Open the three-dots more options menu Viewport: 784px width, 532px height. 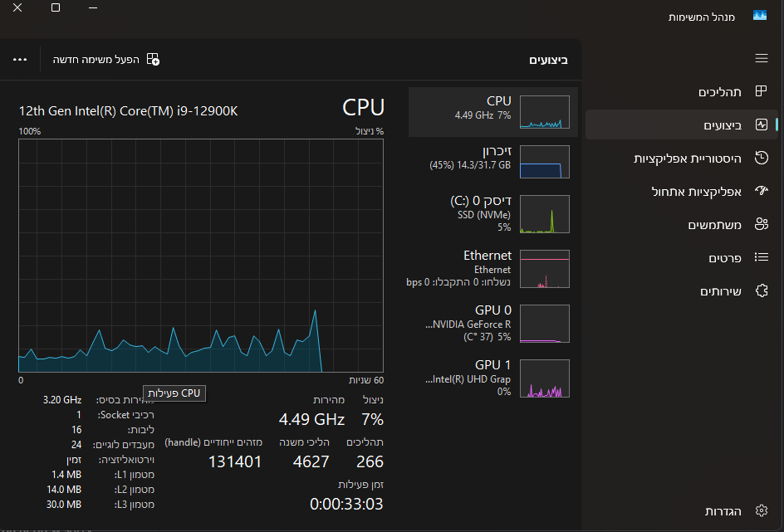click(21, 60)
